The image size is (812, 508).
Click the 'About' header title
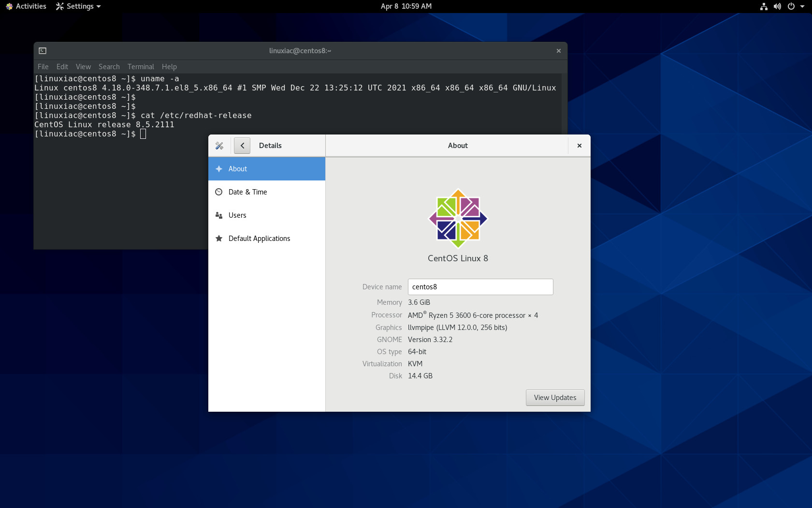pos(458,146)
